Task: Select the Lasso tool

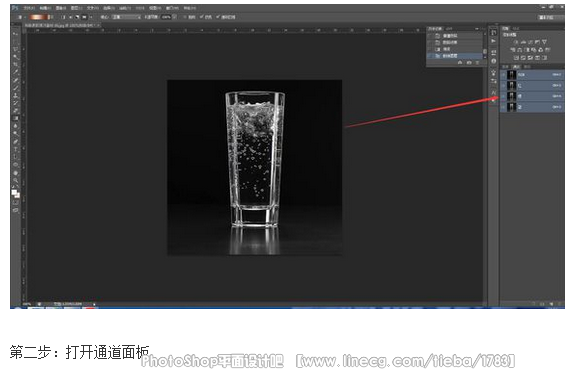Action: 15,49
